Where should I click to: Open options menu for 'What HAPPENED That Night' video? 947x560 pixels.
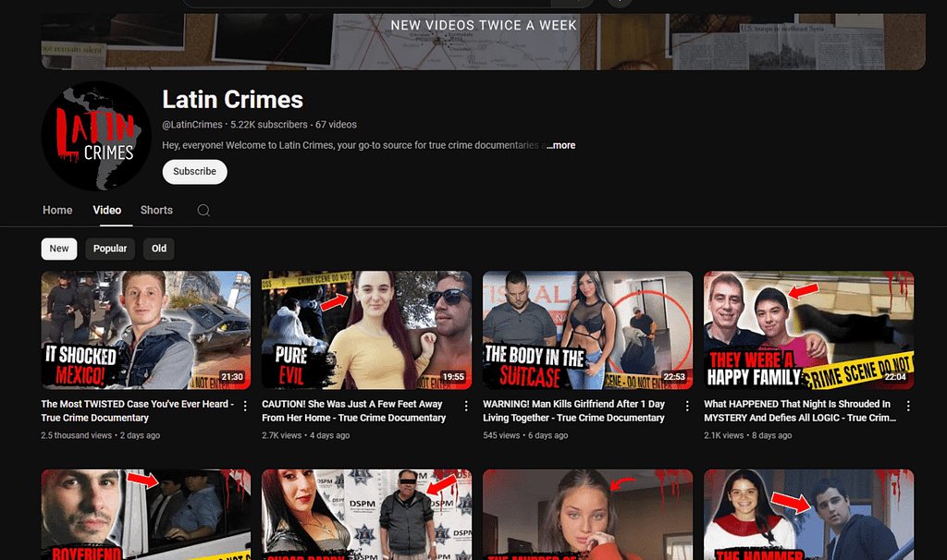coord(908,406)
